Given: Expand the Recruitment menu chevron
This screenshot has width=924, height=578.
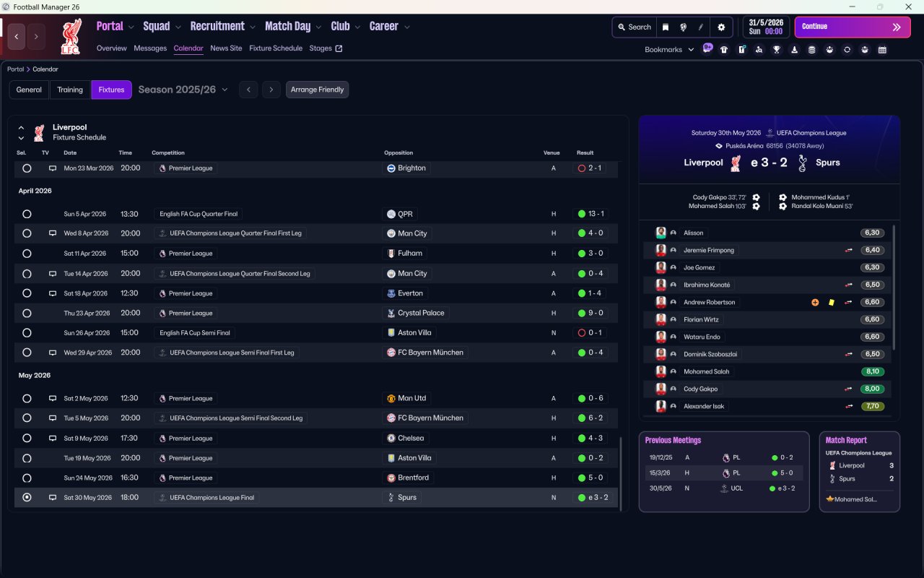Looking at the screenshot, I should click(253, 27).
